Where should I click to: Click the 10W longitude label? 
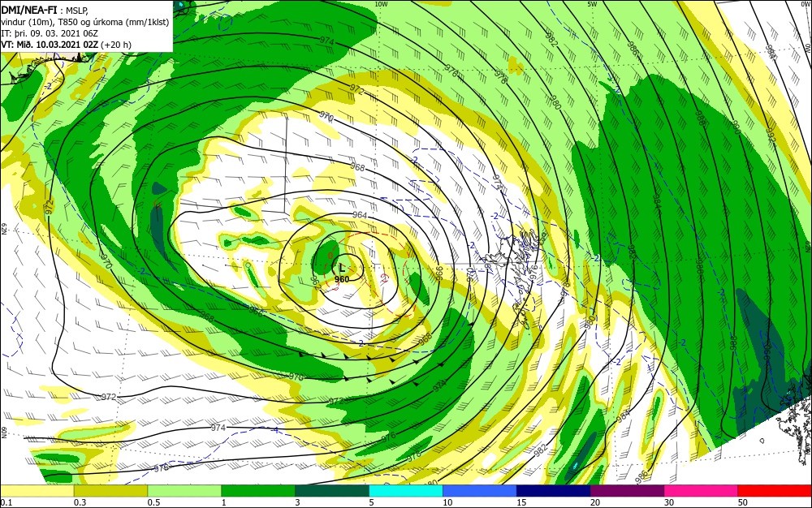coord(381,4)
